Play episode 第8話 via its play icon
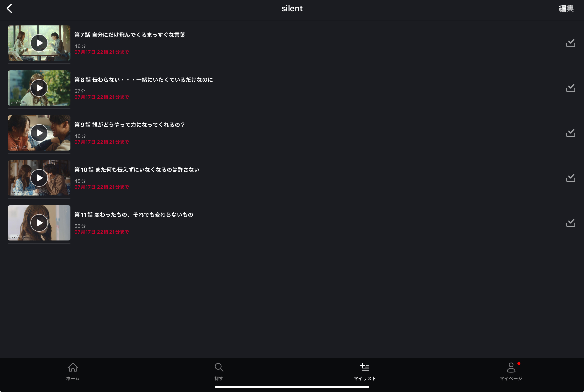The width and height of the screenshot is (584, 392). click(x=39, y=88)
